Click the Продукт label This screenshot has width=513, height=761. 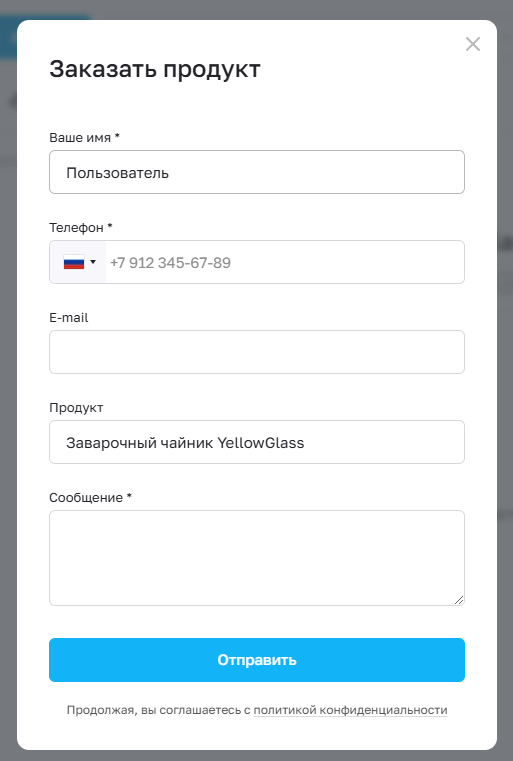tap(76, 408)
